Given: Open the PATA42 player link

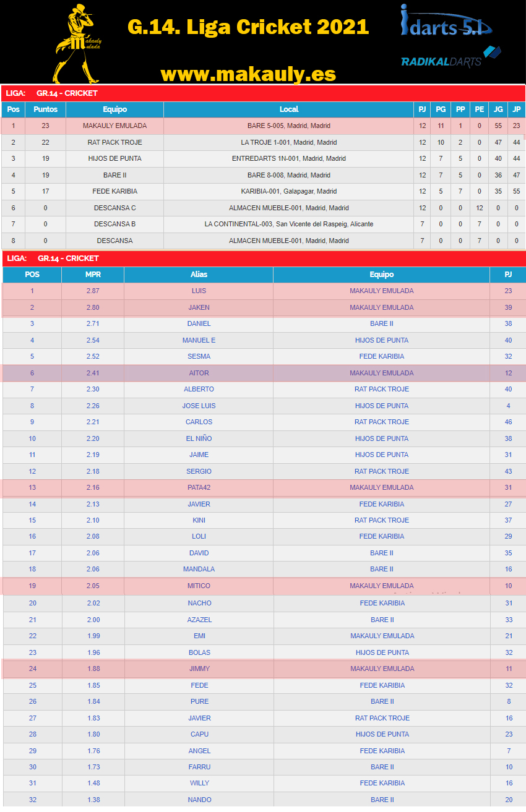Looking at the screenshot, I should (199, 487).
